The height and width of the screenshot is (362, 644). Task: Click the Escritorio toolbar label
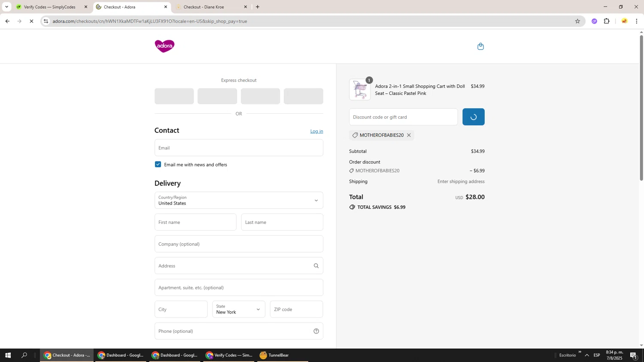coord(568,355)
